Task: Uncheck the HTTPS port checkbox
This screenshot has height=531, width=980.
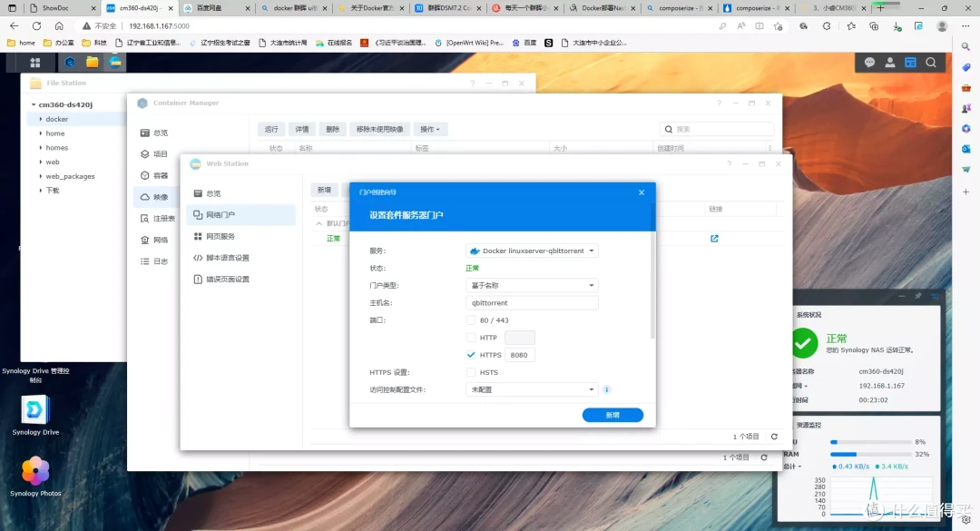Action: click(471, 355)
